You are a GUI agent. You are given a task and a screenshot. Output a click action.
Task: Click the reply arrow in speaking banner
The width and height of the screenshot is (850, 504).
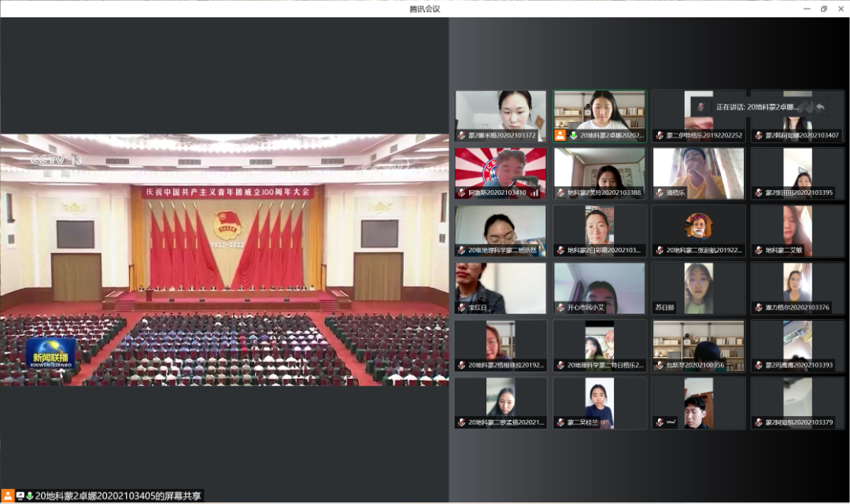[820, 107]
